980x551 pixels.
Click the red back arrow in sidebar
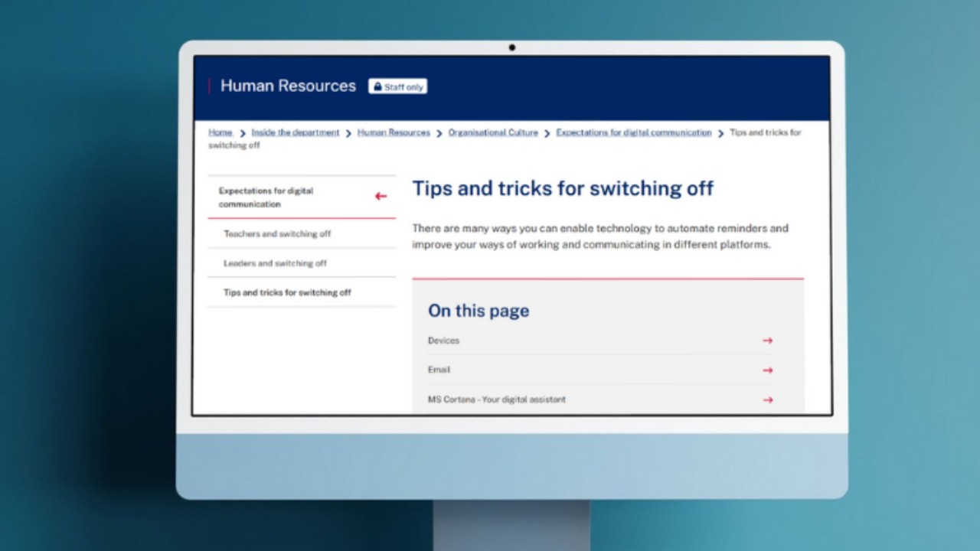[381, 197]
